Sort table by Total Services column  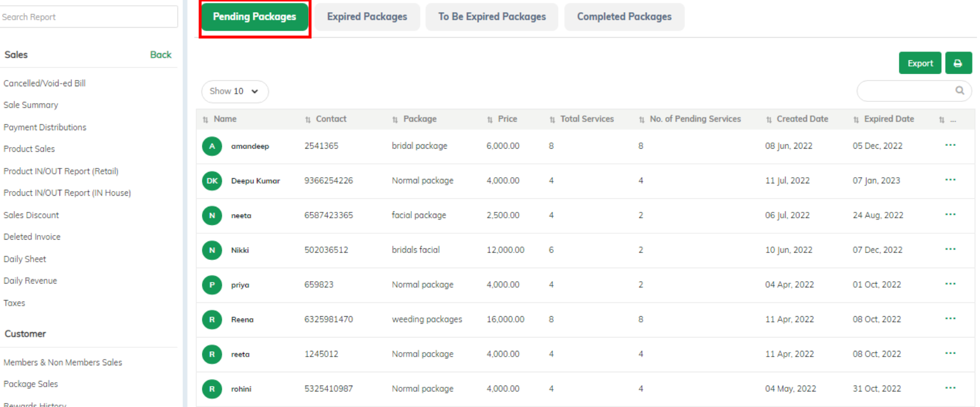point(581,119)
